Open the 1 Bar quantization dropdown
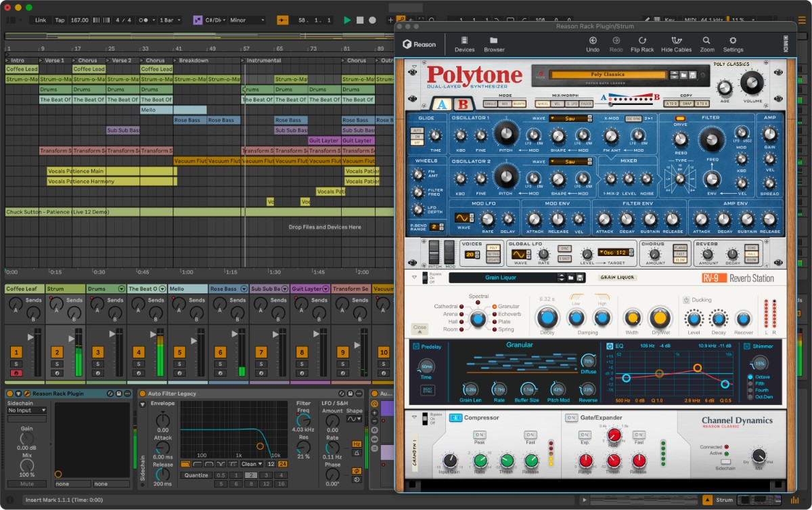 click(x=169, y=20)
